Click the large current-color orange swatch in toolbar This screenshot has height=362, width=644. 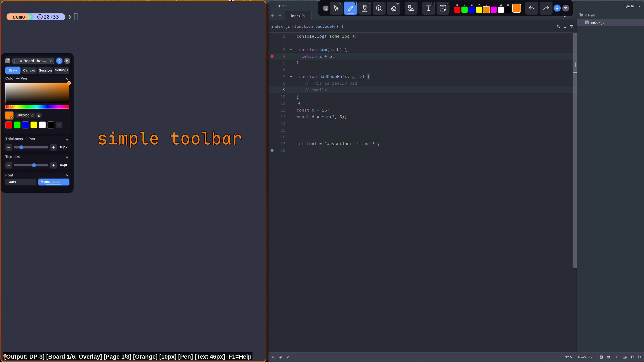pos(517,8)
